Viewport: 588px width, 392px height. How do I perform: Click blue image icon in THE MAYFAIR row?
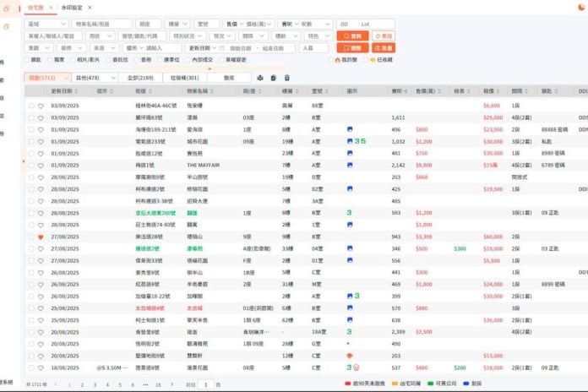350,165
